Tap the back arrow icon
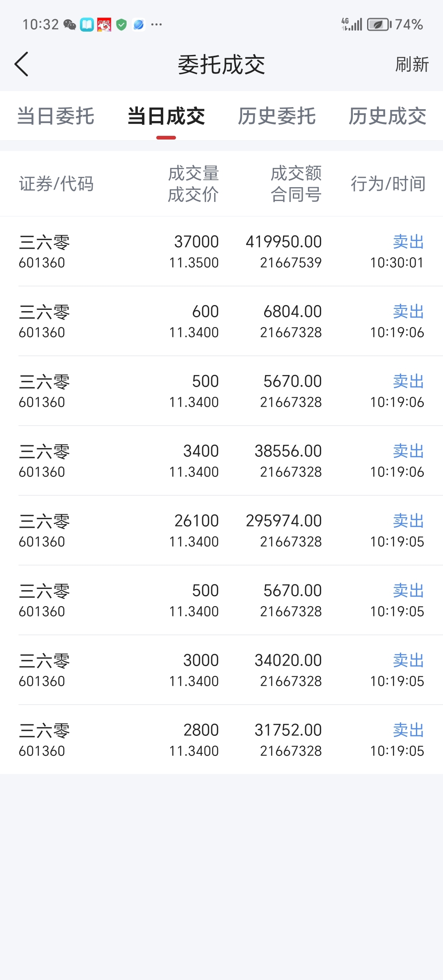This screenshot has width=443, height=980. (21, 64)
